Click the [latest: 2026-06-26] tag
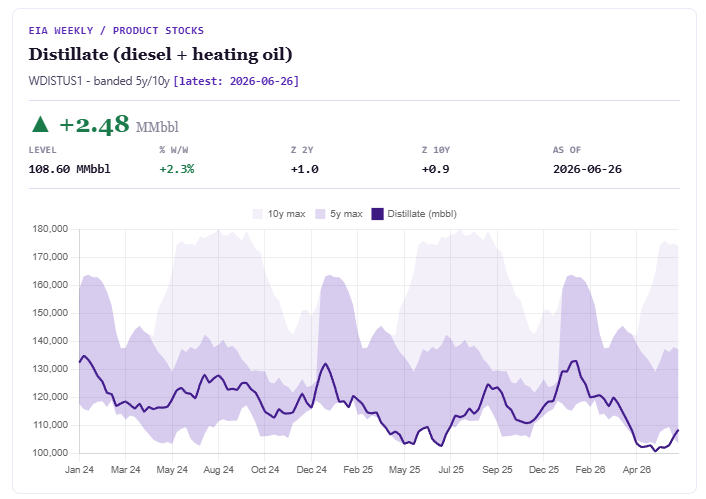 click(x=236, y=81)
